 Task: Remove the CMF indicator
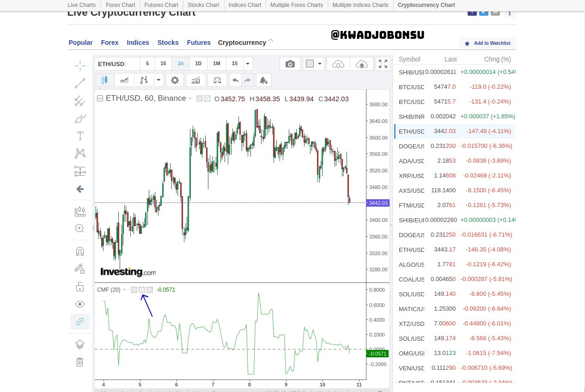click(x=150, y=290)
